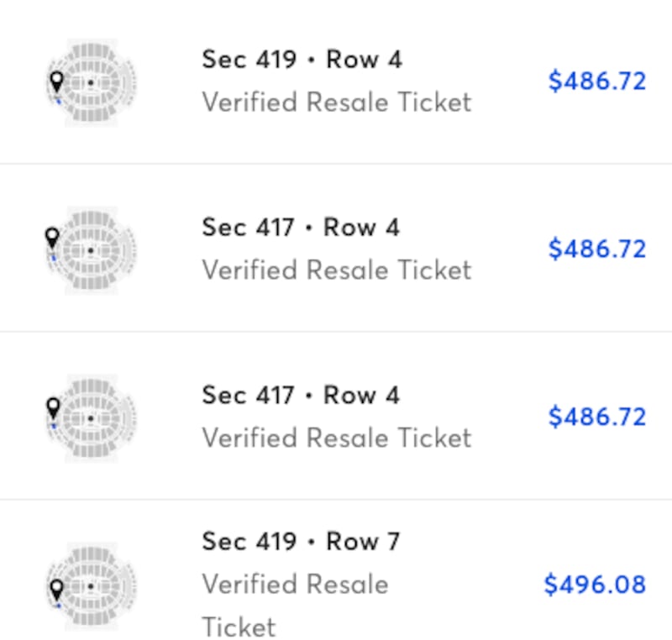Open the seat map for Sec 419 Row 7
This screenshot has width=672, height=640.
(91, 585)
